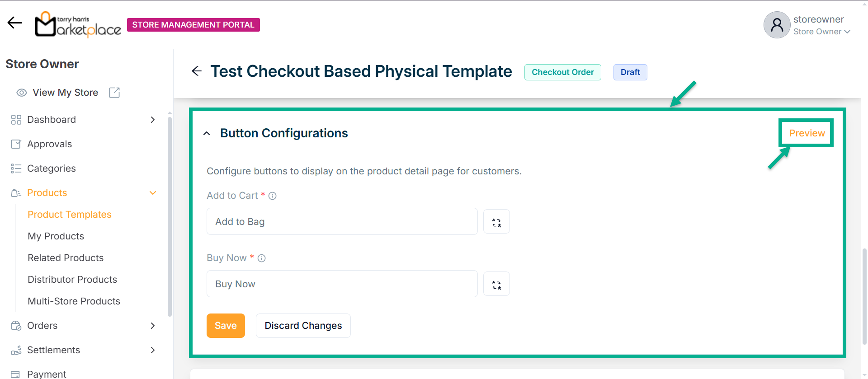Open the Store Owner account dropdown
Image resolution: width=868 pixels, height=379 pixels.
[822, 32]
